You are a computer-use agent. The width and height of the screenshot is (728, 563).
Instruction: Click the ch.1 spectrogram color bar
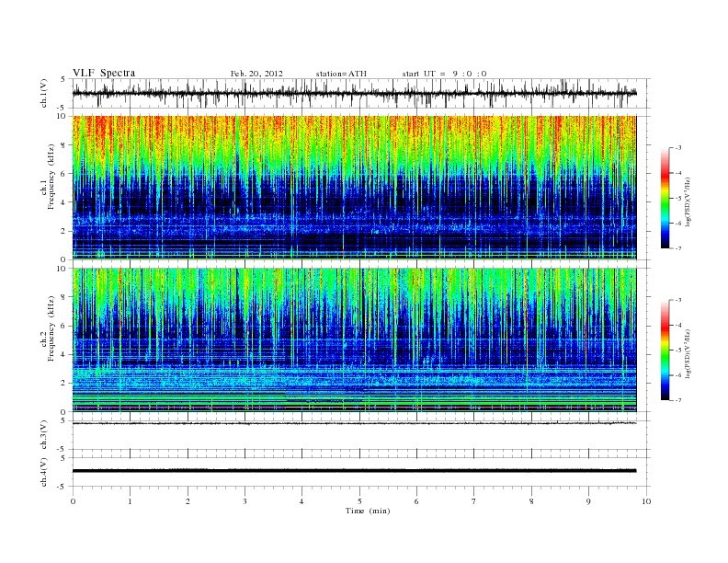[665, 198]
